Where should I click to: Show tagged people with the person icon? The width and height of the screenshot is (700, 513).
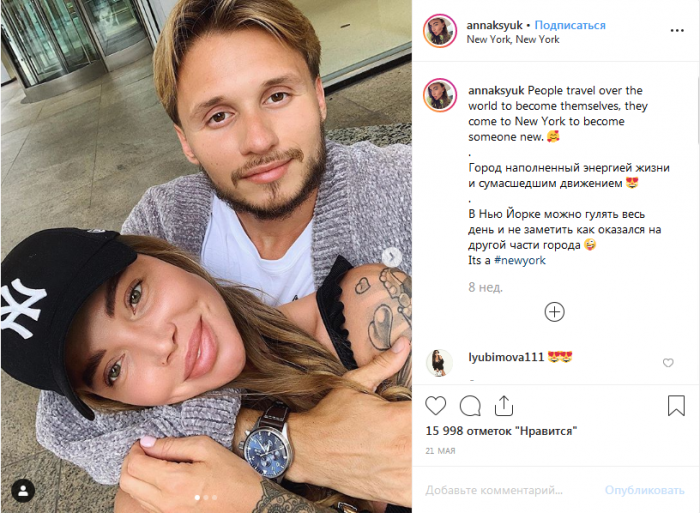pyautogui.click(x=23, y=491)
